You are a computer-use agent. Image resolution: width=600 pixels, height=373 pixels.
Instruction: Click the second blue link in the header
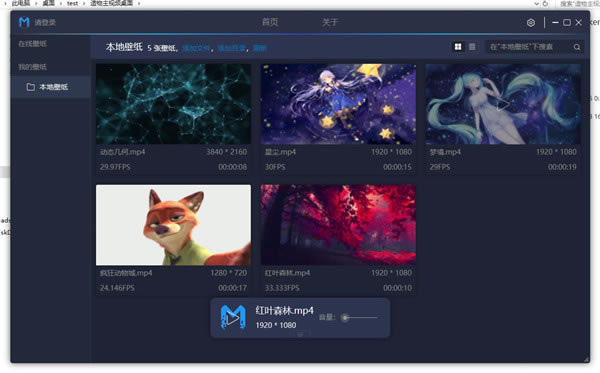232,48
